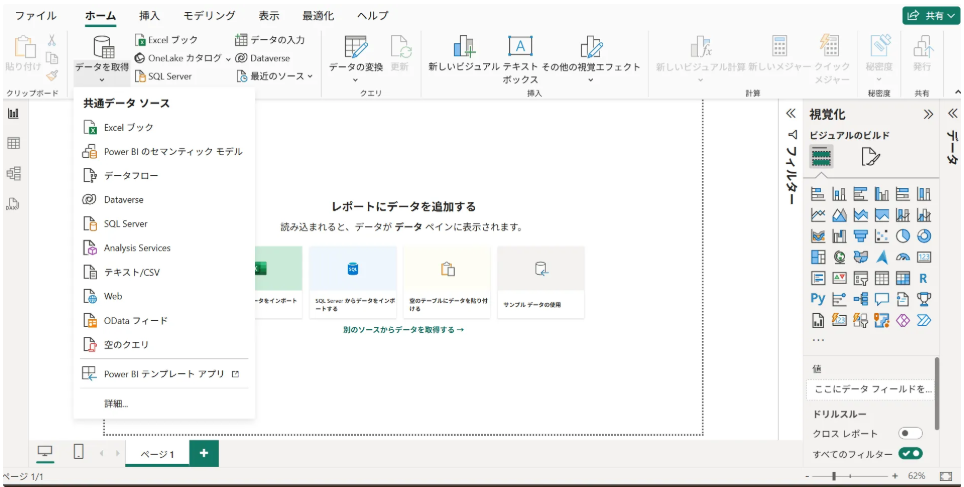Open the 挿入 ribbon tab
The height and width of the screenshot is (487, 964).
click(x=149, y=16)
